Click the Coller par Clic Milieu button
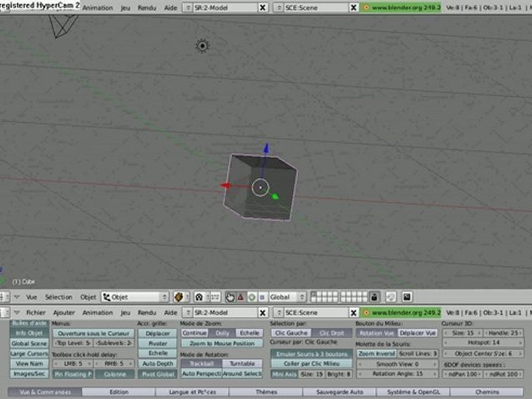The width and height of the screenshot is (532, 399). point(311,364)
